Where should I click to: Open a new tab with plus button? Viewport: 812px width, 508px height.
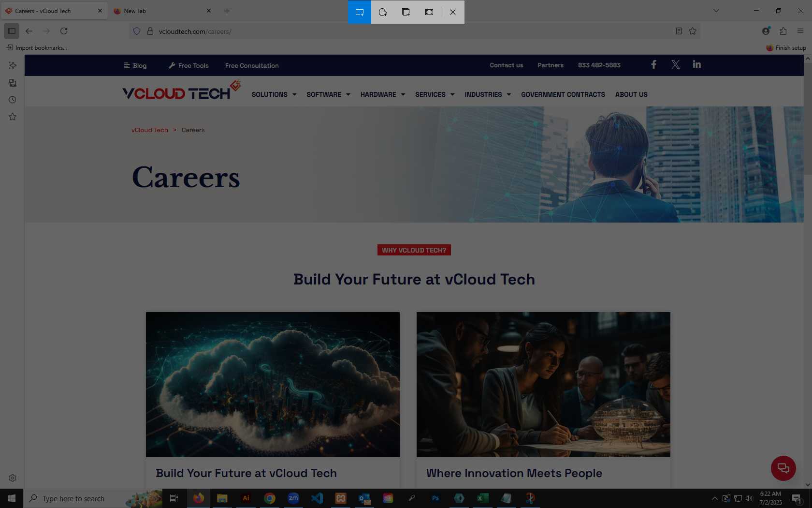(227, 11)
